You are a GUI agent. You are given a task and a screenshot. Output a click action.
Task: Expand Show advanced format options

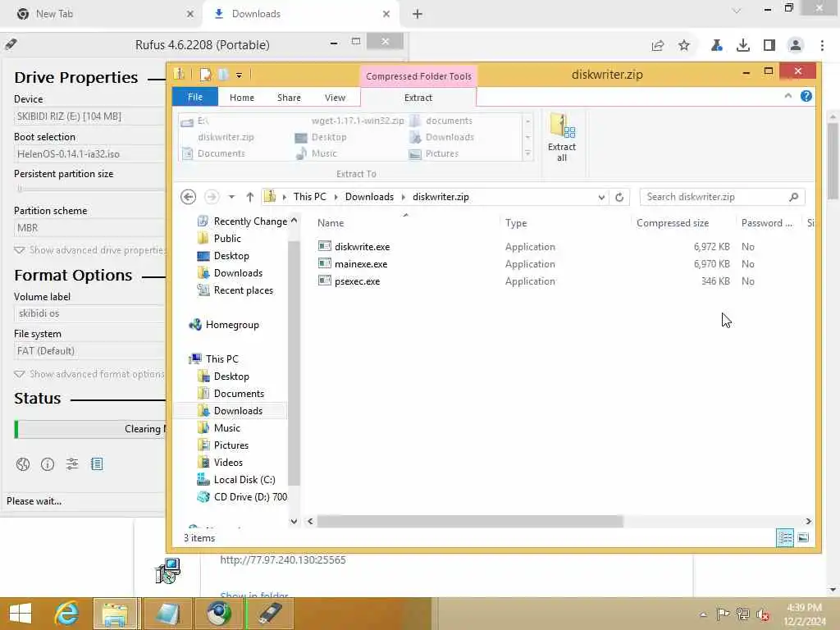coord(89,374)
